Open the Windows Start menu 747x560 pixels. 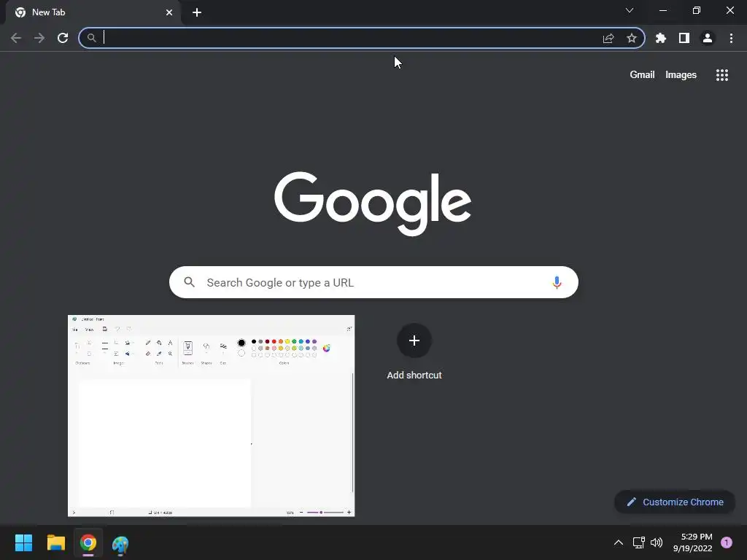pos(23,542)
